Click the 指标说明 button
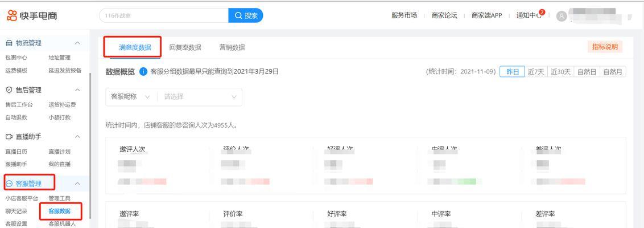This screenshot has height=228, width=644. click(x=605, y=47)
